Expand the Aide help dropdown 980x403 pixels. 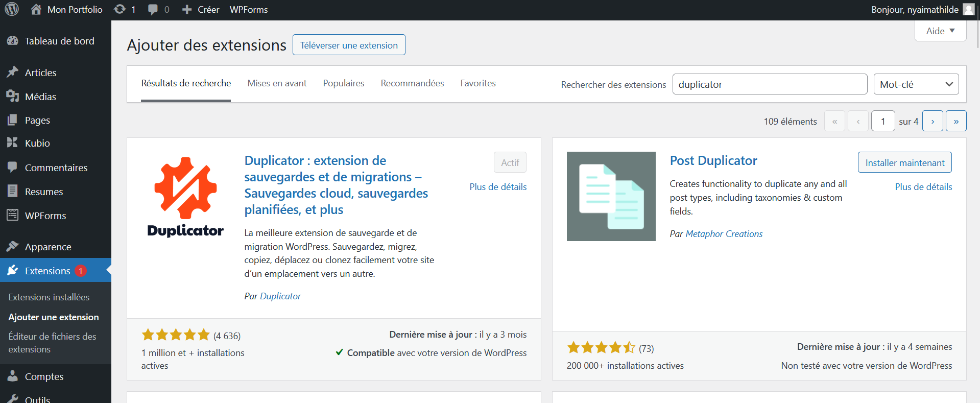click(940, 31)
